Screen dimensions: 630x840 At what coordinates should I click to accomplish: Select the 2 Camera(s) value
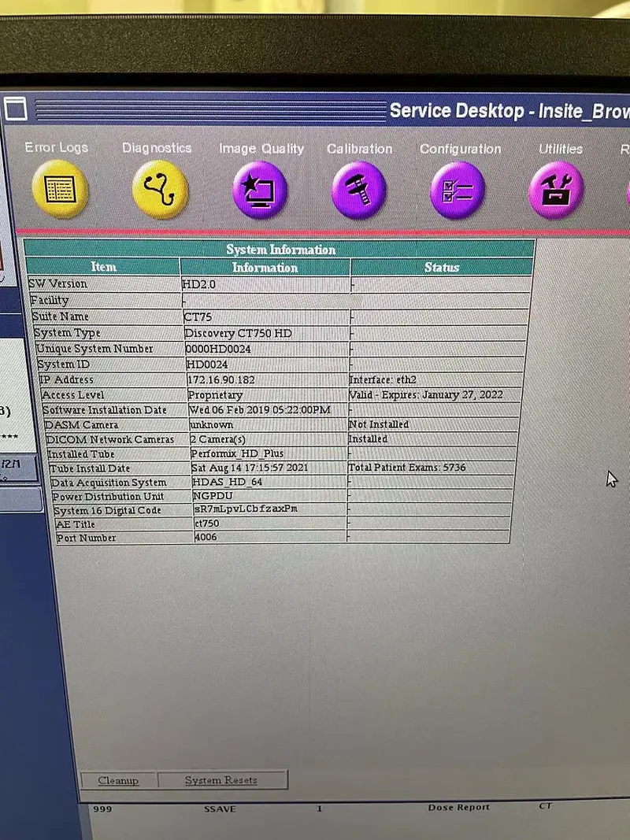(218, 439)
